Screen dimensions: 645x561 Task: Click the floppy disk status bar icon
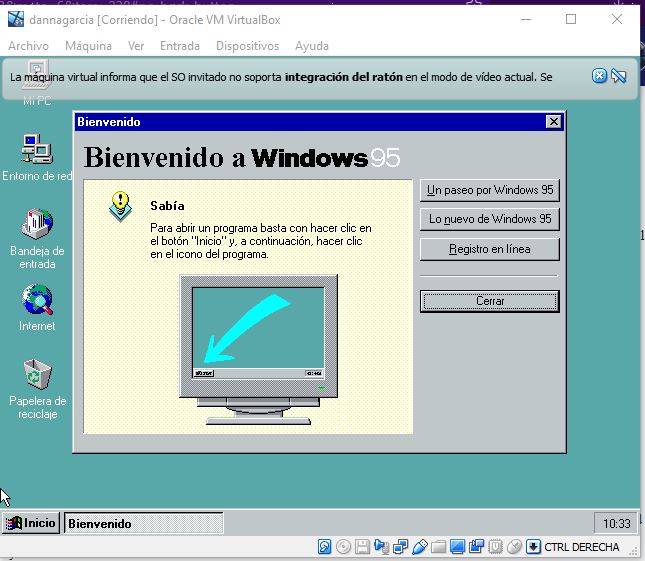click(x=363, y=547)
